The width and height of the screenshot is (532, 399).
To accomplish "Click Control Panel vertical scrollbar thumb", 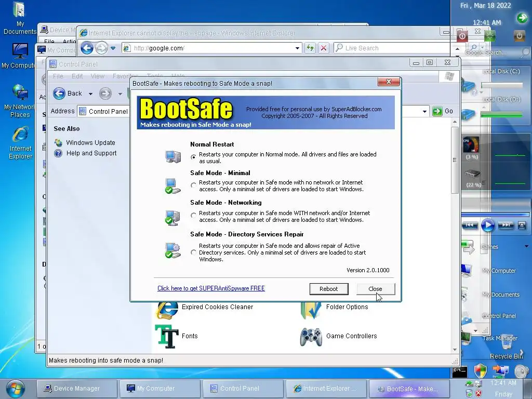I will (x=455, y=160).
